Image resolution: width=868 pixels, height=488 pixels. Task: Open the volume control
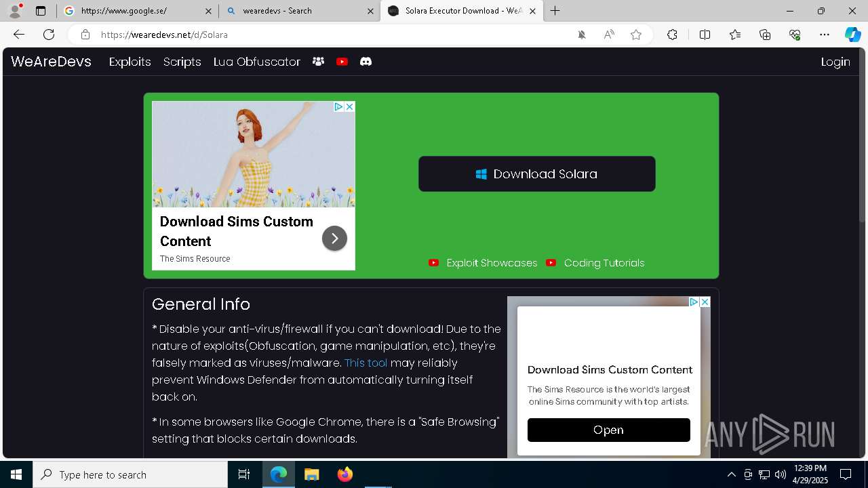click(x=781, y=474)
